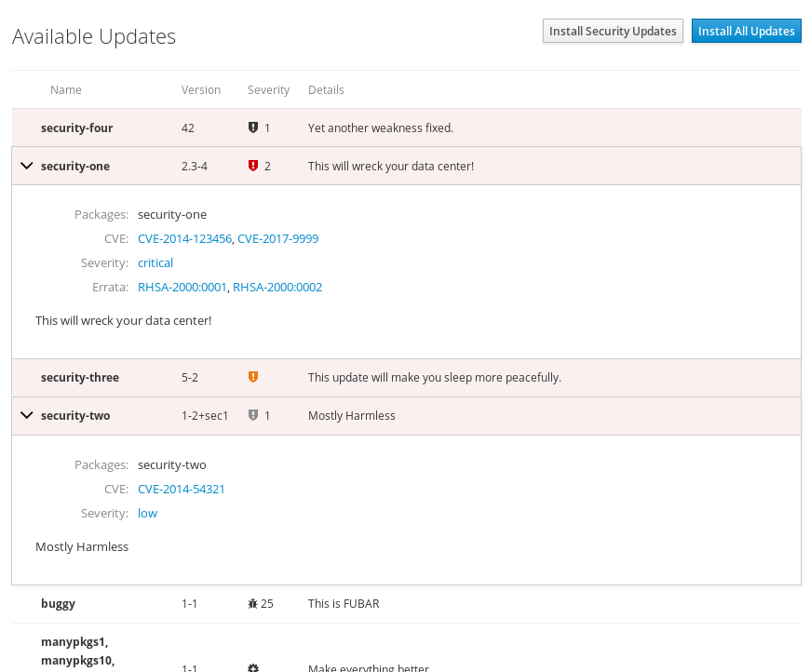Click Install All Updates button
This screenshot has height=672, width=810.
tap(746, 31)
